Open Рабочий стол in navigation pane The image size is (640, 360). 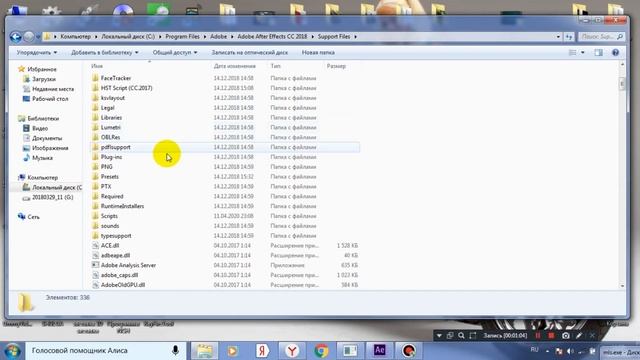pos(50,99)
